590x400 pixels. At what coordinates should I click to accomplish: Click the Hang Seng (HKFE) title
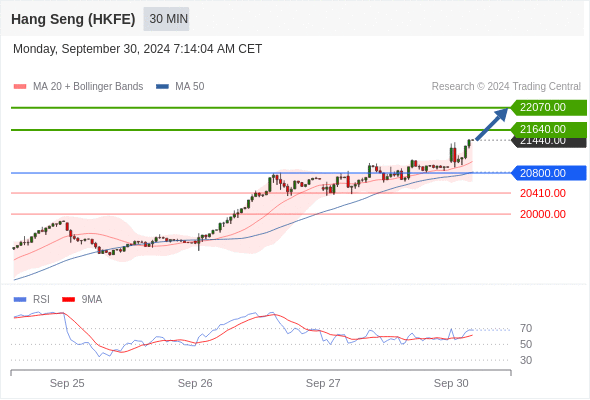[73, 19]
